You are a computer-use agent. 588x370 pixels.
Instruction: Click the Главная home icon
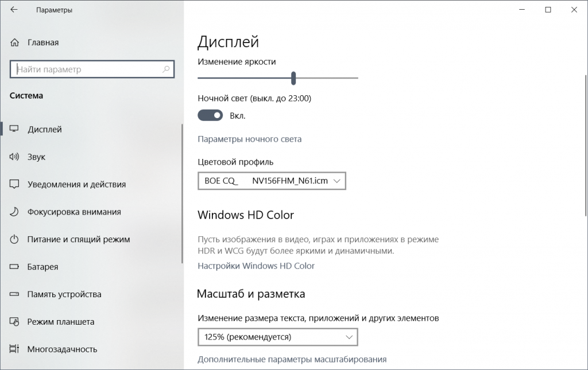pyautogui.click(x=15, y=42)
